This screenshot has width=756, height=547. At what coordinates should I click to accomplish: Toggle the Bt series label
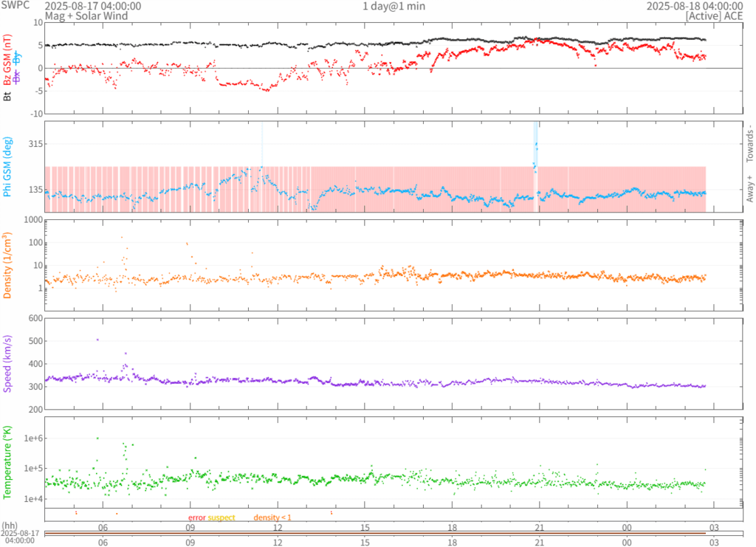[x=8, y=96]
